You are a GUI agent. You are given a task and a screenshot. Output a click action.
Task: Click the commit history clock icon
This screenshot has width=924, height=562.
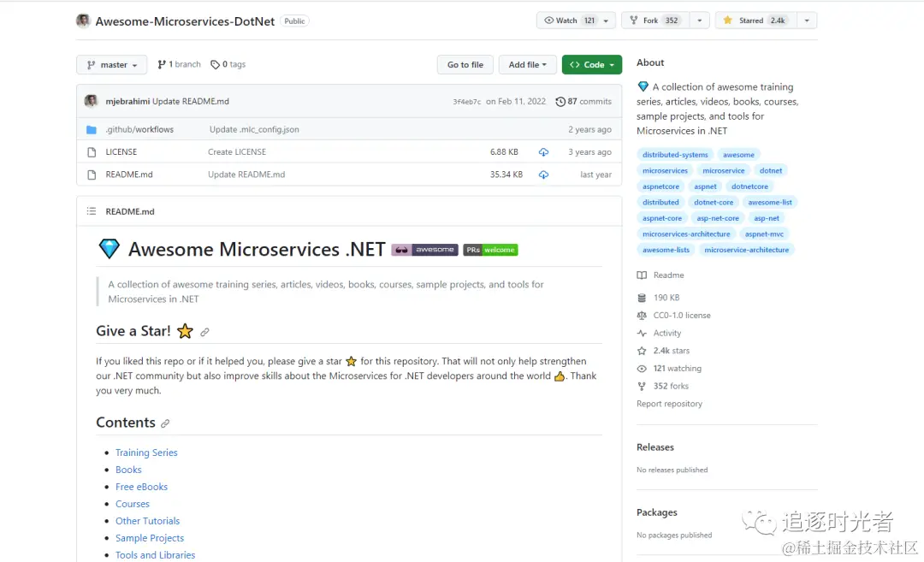560,101
